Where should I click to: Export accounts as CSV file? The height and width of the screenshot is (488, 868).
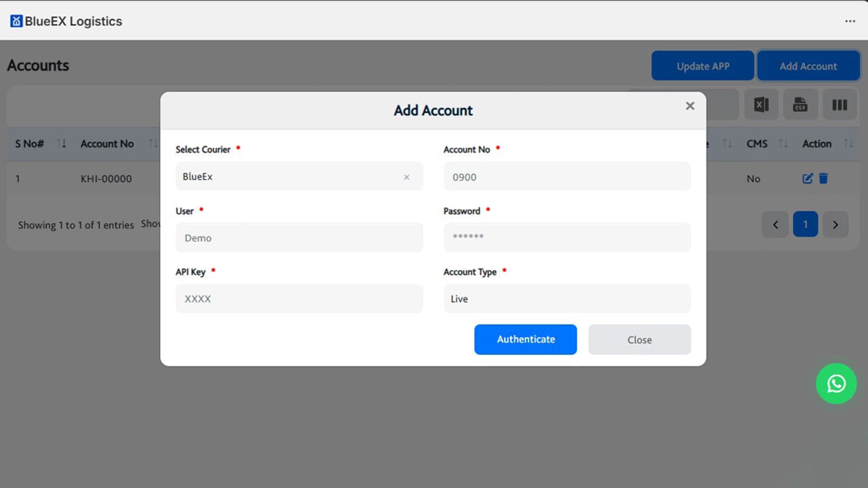click(x=800, y=105)
